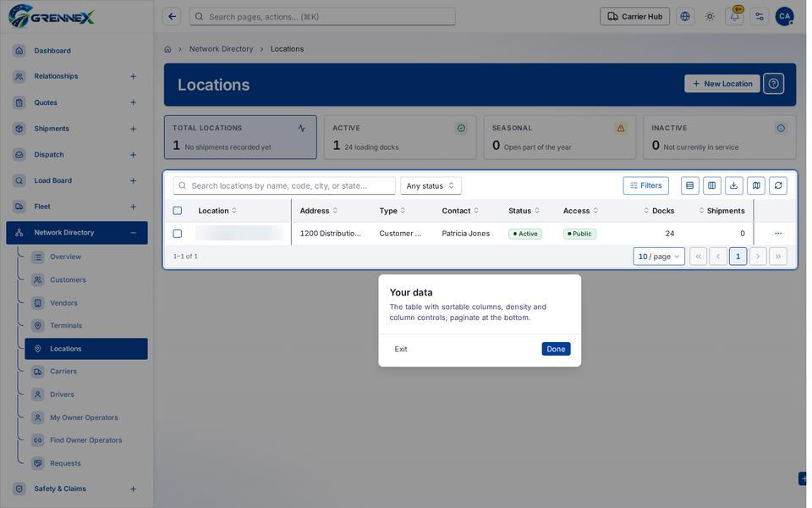The height and width of the screenshot is (508, 812).
Task: Click the home breadcrumb icon
Action: (x=167, y=49)
